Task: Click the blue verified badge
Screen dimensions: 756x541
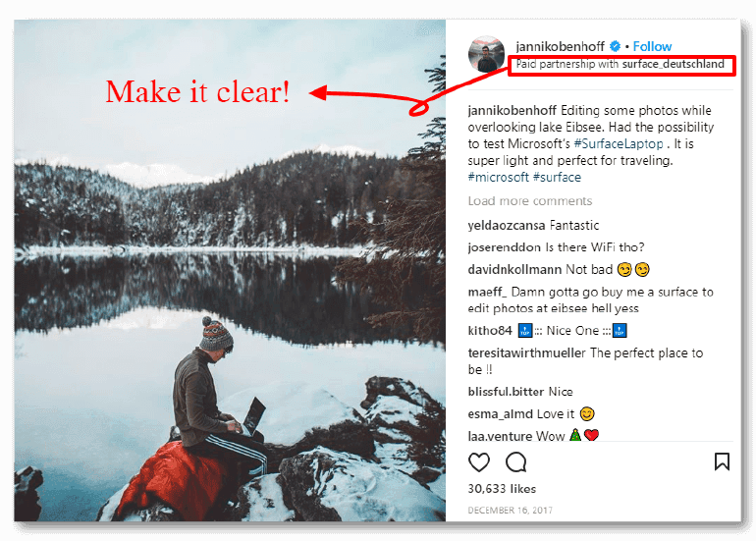Action: click(616, 46)
